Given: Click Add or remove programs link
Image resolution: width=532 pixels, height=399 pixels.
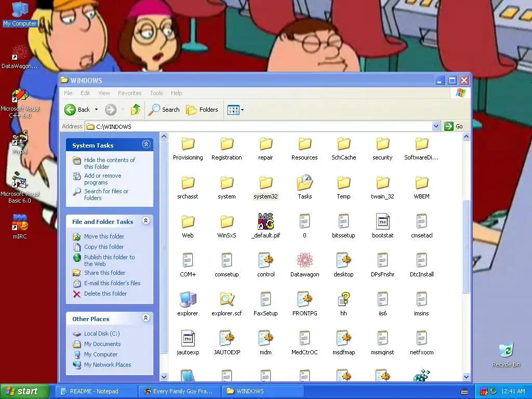Looking at the screenshot, I should [102, 179].
